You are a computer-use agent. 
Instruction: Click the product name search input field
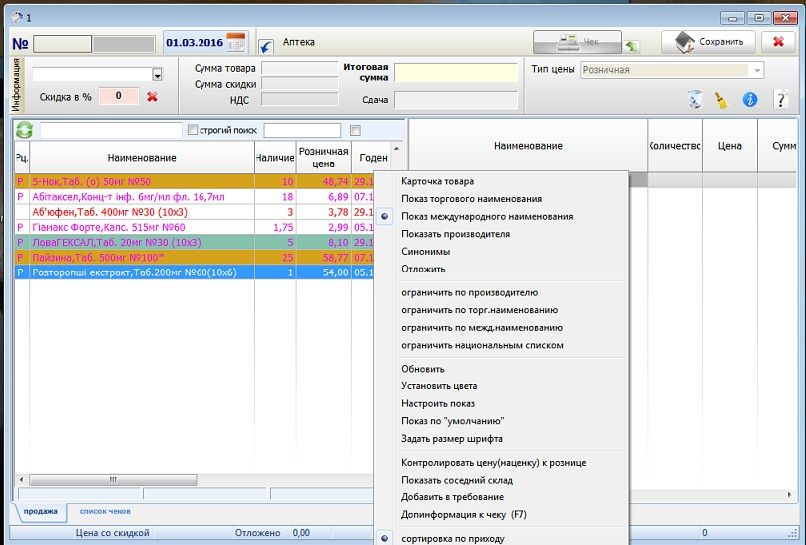[x=110, y=130]
